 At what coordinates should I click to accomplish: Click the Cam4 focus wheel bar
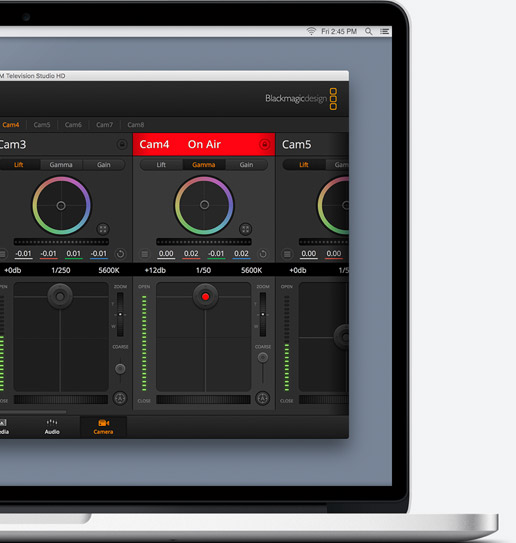[x=203, y=400]
